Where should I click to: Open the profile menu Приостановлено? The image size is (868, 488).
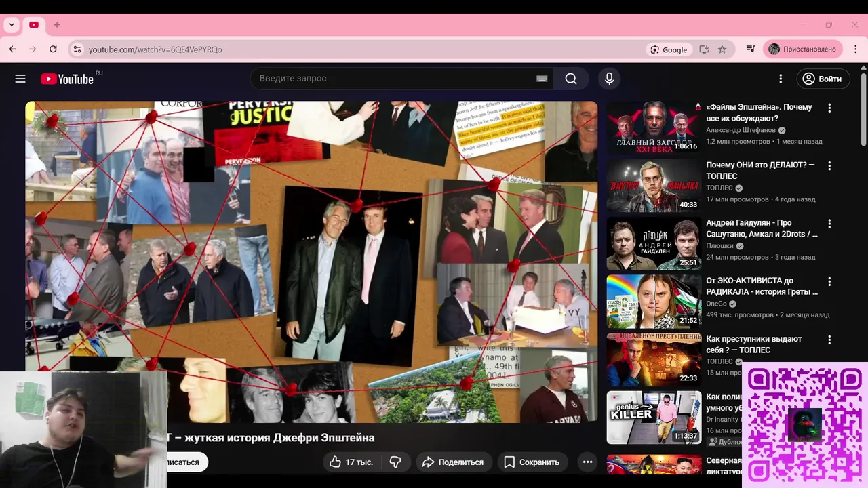pyautogui.click(x=804, y=49)
